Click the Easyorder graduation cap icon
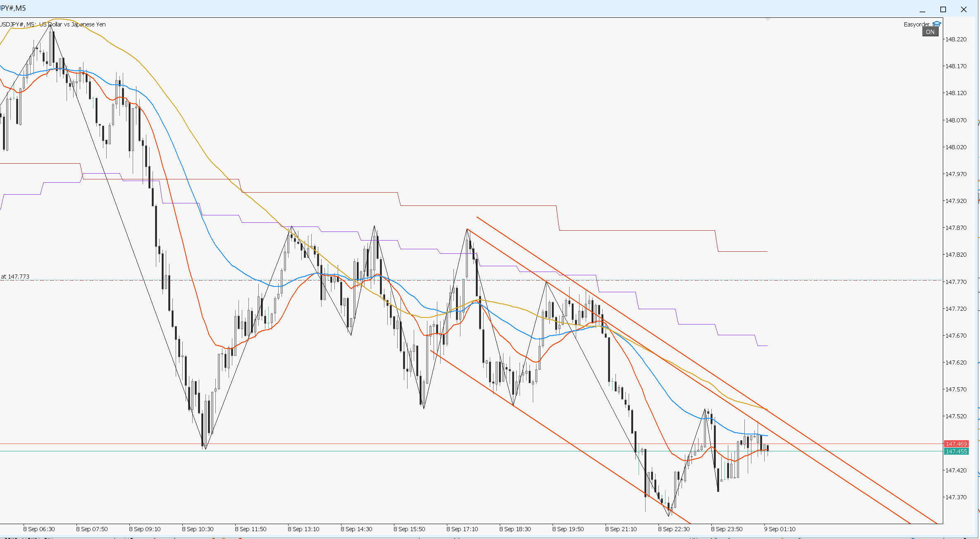Viewport: 980px width, 539px height. coord(937,24)
